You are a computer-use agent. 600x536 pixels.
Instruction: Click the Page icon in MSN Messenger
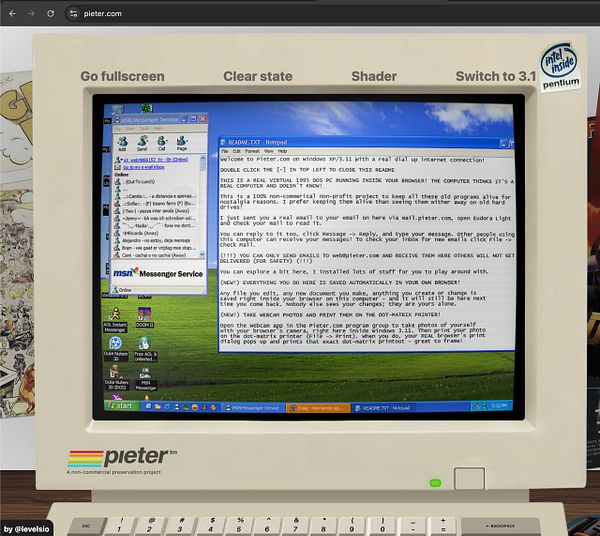point(181,143)
